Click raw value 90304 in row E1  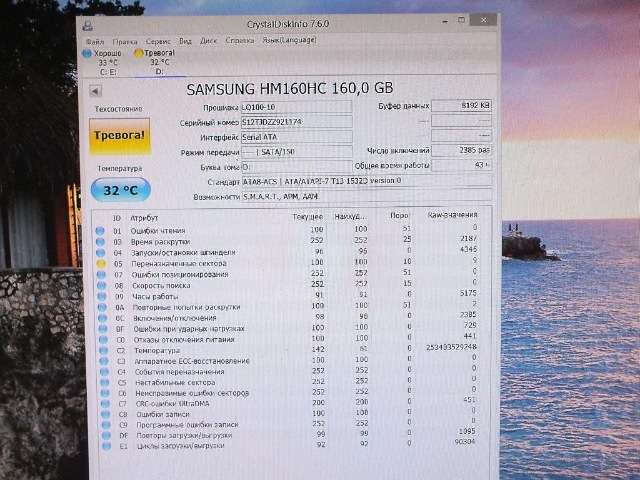(x=464, y=442)
